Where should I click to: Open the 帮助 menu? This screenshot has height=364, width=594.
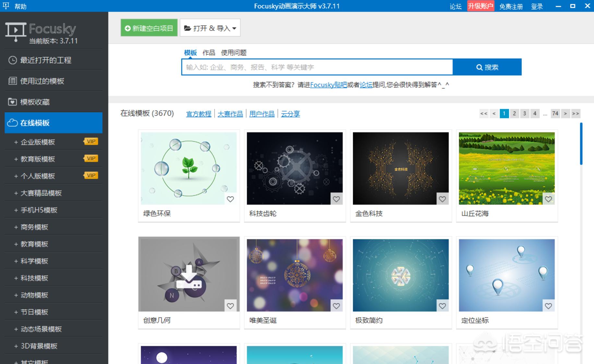[x=20, y=6]
